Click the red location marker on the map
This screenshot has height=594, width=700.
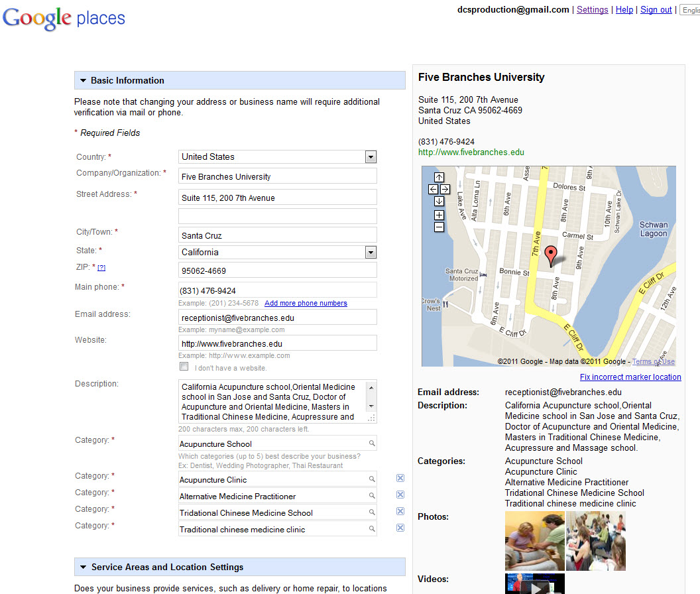click(551, 256)
